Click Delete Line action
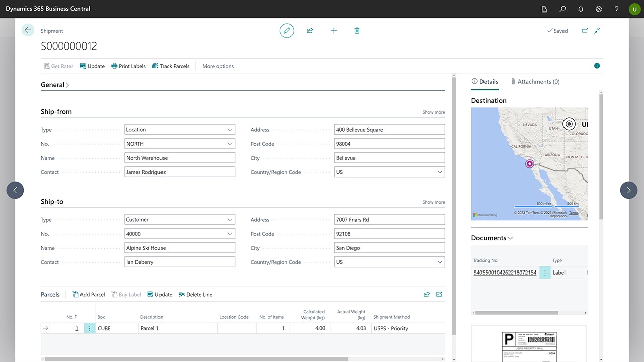 point(196,295)
